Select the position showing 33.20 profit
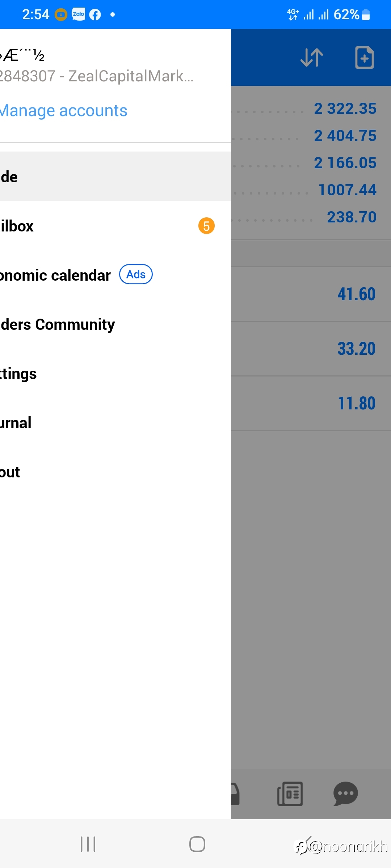The image size is (391, 868). tap(311, 349)
